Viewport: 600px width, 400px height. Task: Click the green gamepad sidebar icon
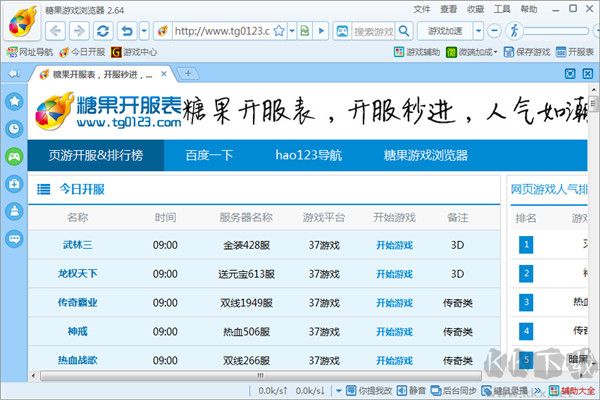[x=14, y=156]
